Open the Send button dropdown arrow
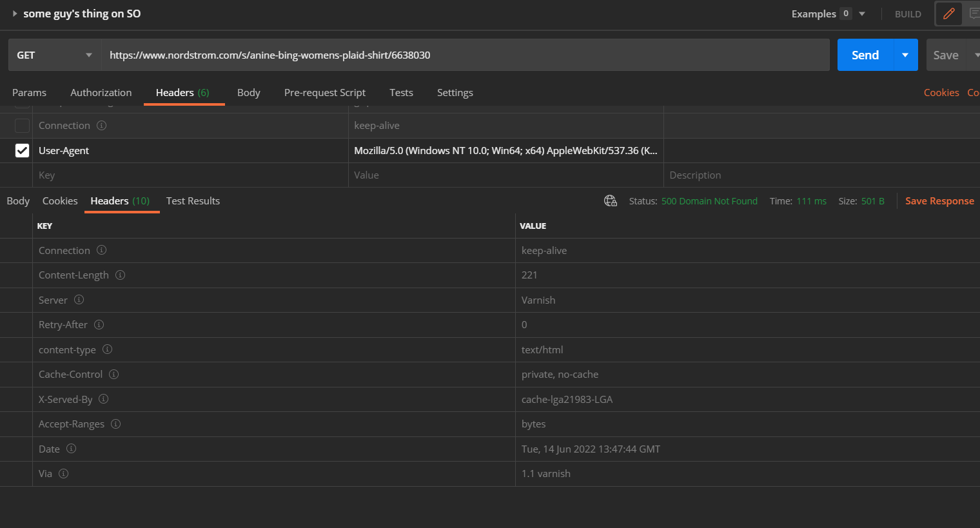Screen dimensions: 980x528 tap(905, 55)
